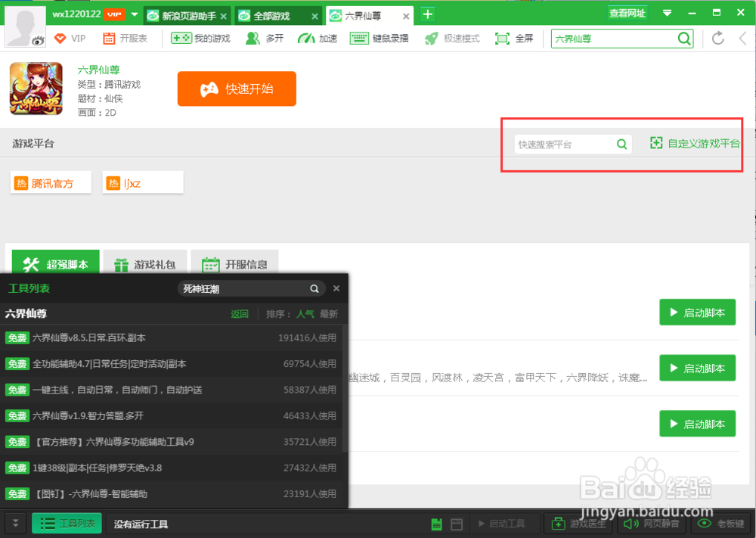Collapse bottom bar with double-chevron icon
This screenshot has width=756, height=538.
click(15, 524)
